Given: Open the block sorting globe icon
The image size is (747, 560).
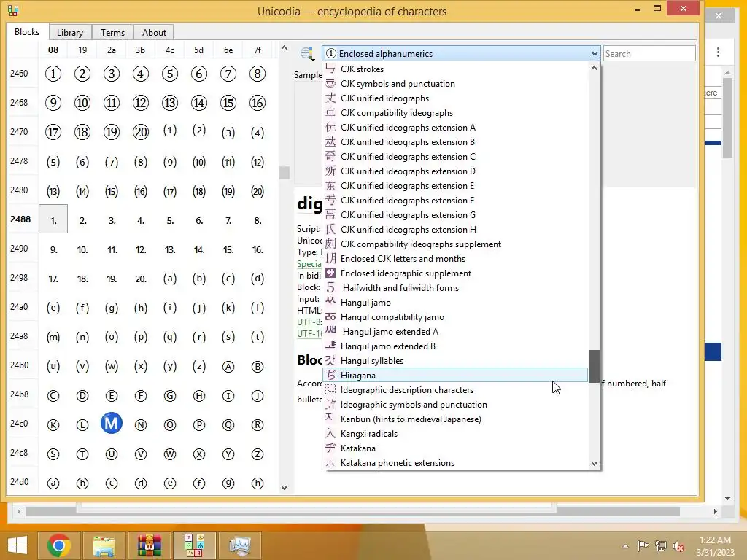Looking at the screenshot, I should click(x=307, y=54).
